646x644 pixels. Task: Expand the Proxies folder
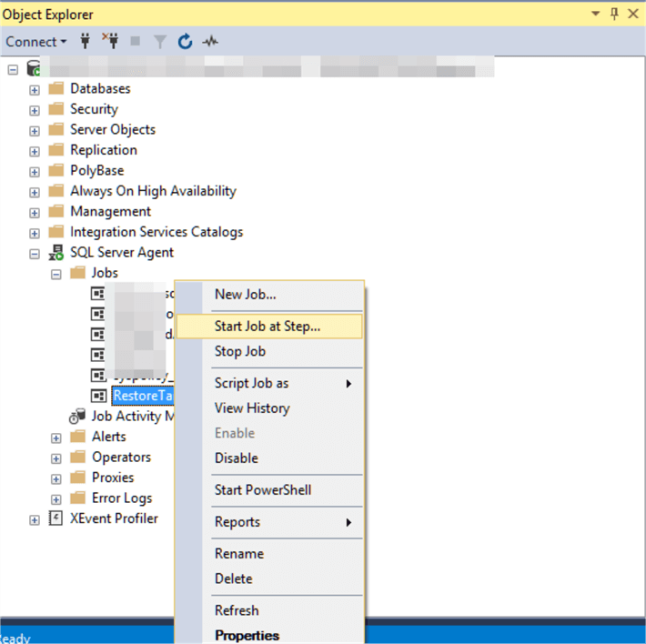(x=56, y=479)
